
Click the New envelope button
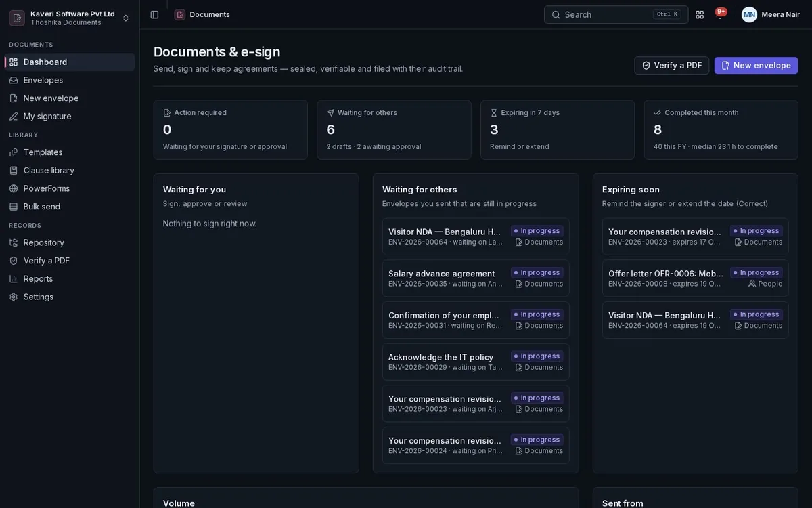(x=756, y=65)
